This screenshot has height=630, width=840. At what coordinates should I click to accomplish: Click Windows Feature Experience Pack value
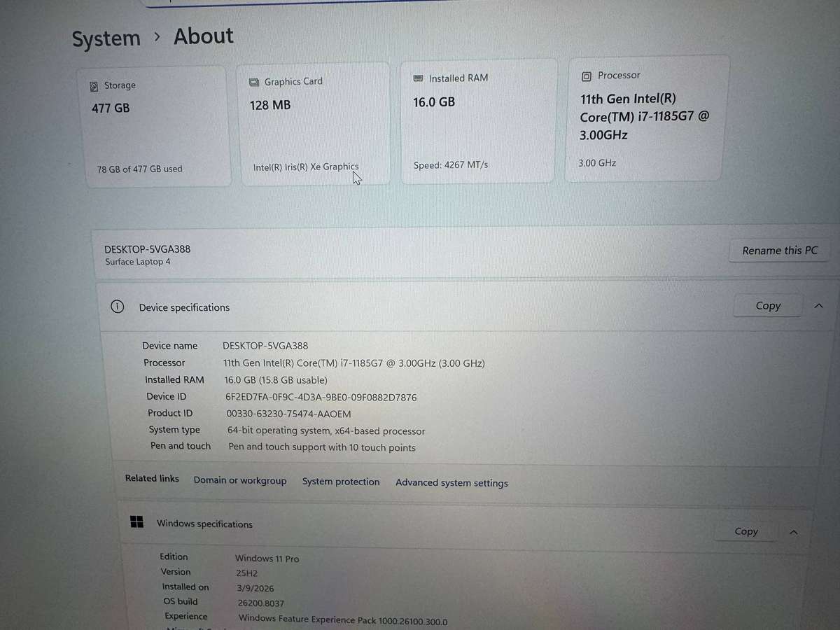coord(343,620)
